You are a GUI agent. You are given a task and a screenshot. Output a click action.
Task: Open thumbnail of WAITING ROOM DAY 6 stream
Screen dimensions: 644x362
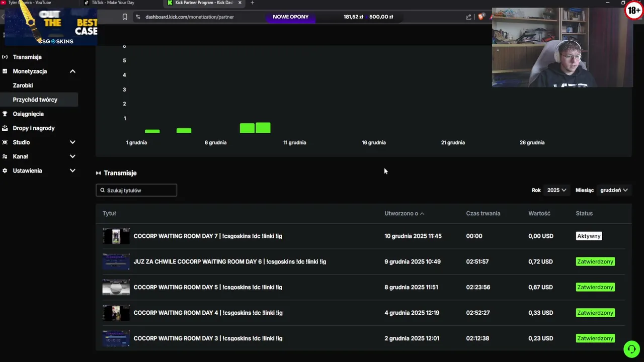coord(116,261)
